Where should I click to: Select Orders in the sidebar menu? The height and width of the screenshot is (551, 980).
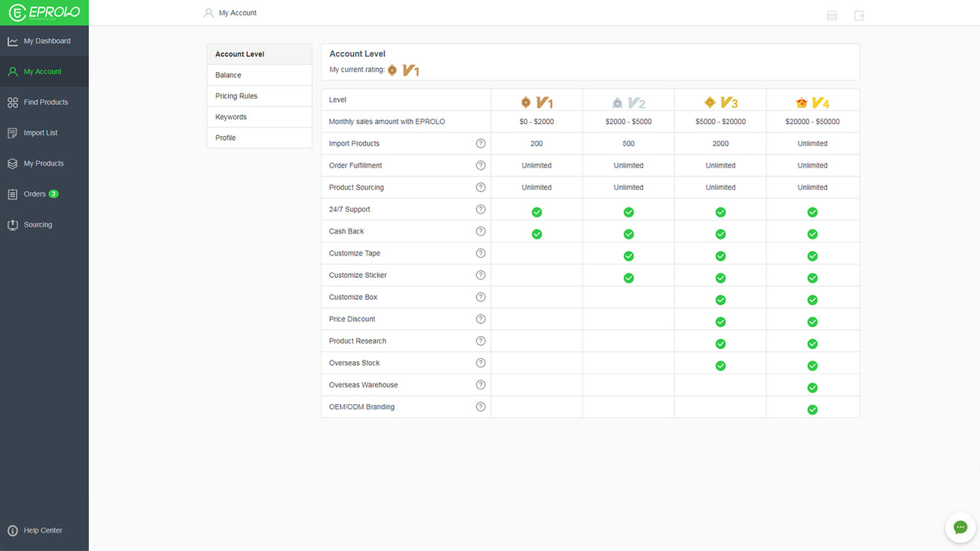tap(34, 194)
